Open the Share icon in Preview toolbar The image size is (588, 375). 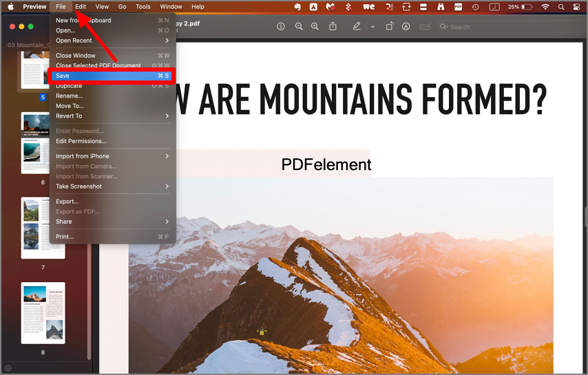[x=333, y=26]
